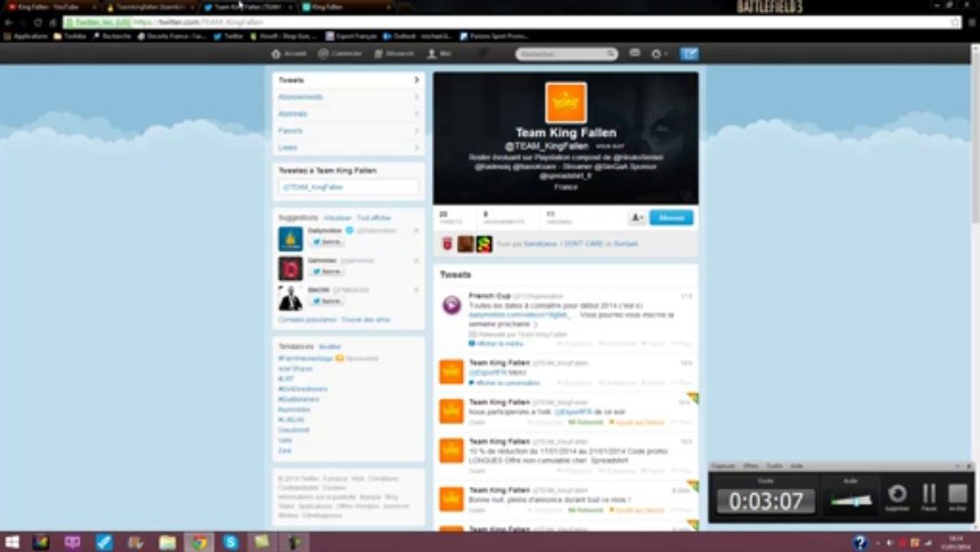The height and width of the screenshot is (552, 980).
Task: Select Abonnements in profile side menu
Action: point(349,97)
